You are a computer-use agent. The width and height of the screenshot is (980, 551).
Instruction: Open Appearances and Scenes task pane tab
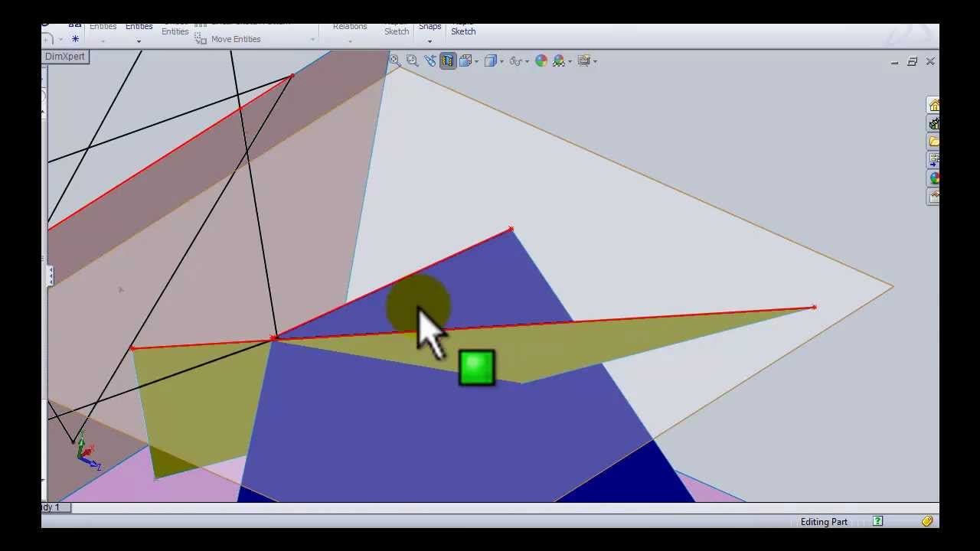(933, 178)
